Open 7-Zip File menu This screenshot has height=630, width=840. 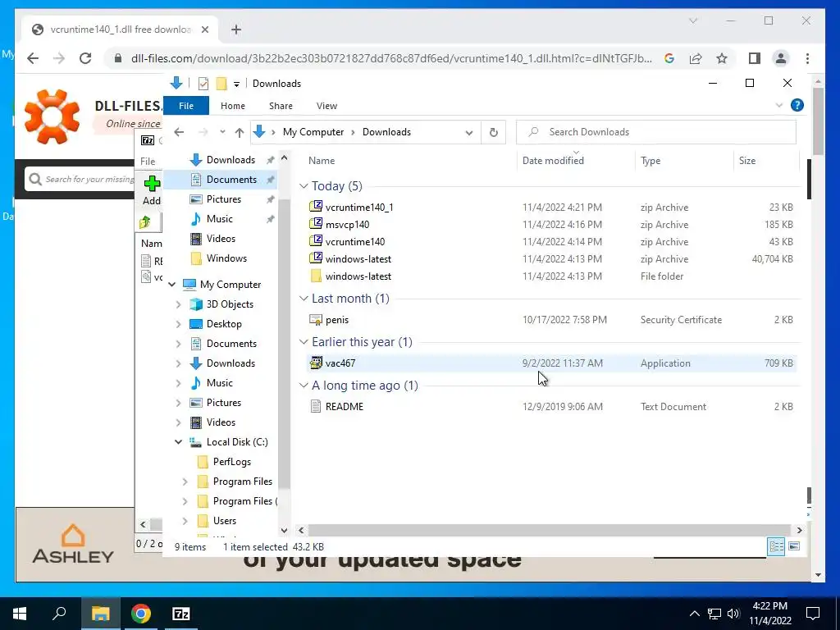pos(148,161)
